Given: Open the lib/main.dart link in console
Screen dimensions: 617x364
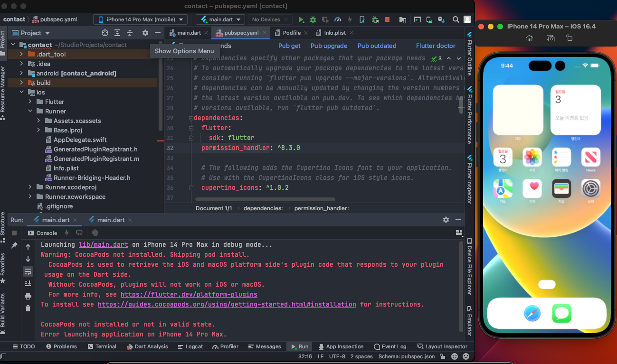Looking at the screenshot, I should (103, 245).
